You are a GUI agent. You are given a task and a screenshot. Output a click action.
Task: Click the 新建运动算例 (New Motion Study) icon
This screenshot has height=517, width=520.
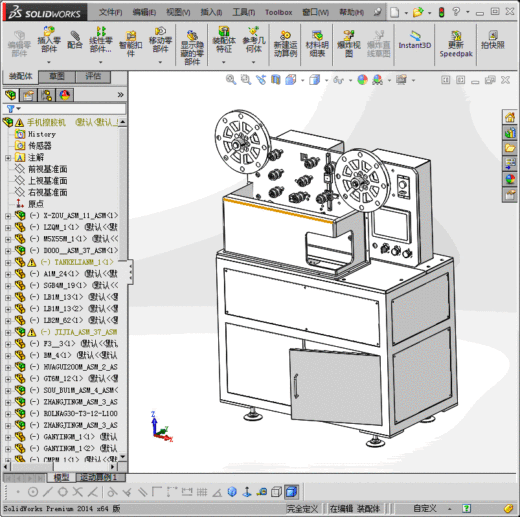point(285,44)
